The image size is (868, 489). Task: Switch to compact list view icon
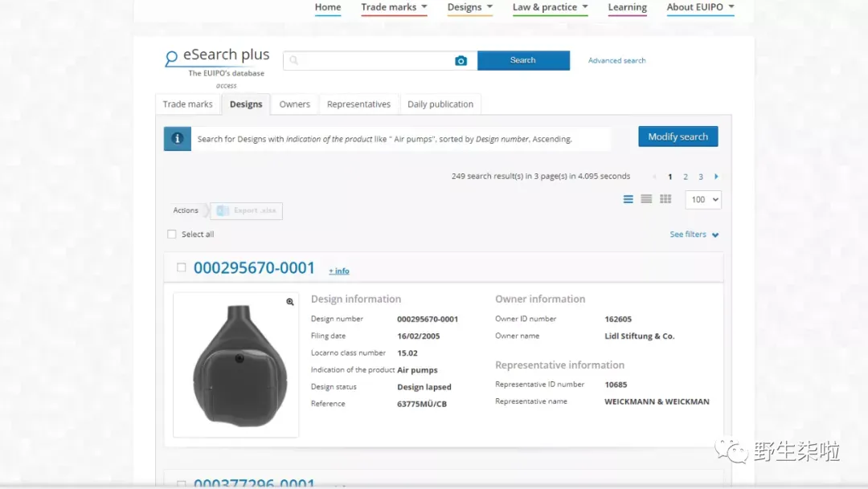coord(646,199)
